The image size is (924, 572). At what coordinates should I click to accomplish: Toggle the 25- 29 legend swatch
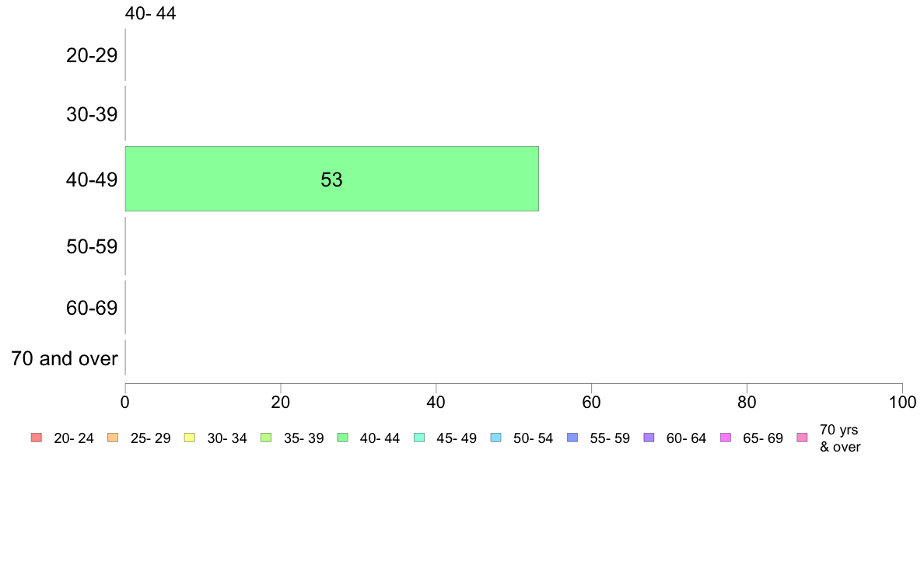point(113,438)
